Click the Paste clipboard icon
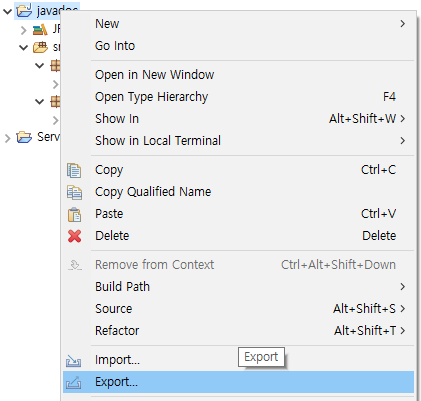 click(x=74, y=214)
